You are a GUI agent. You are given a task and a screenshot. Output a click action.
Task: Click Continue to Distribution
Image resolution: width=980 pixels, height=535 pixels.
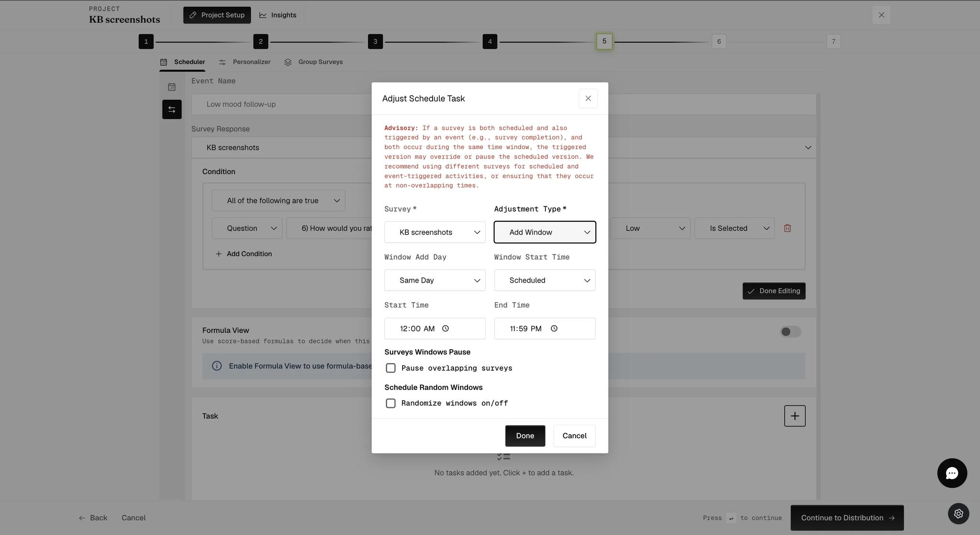click(x=847, y=518)
